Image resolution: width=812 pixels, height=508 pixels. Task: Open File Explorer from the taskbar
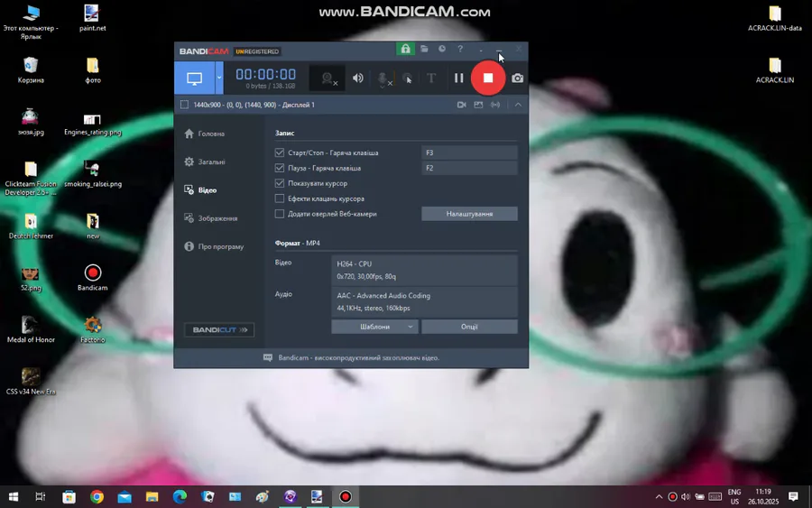pyautogui.click(x=152, y=497)
